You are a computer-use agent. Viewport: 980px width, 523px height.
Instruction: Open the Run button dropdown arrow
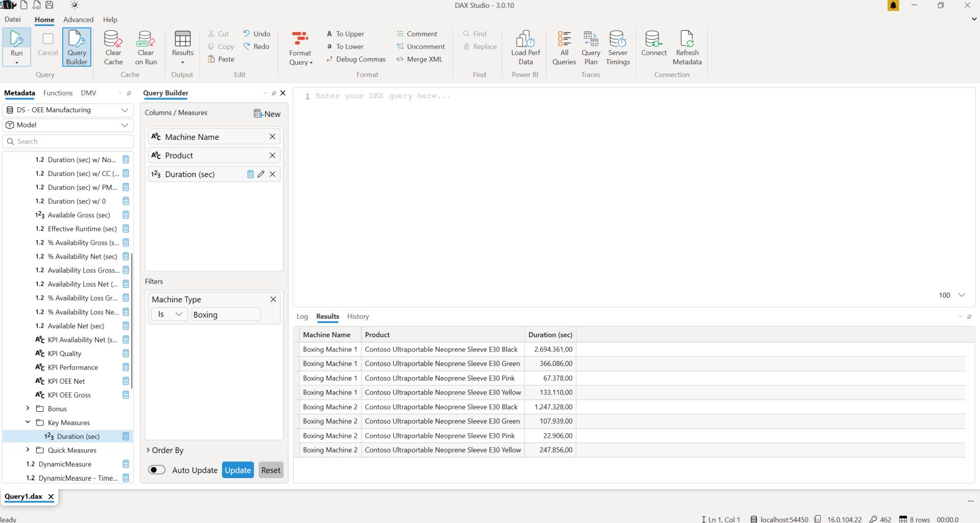(17, 63)
